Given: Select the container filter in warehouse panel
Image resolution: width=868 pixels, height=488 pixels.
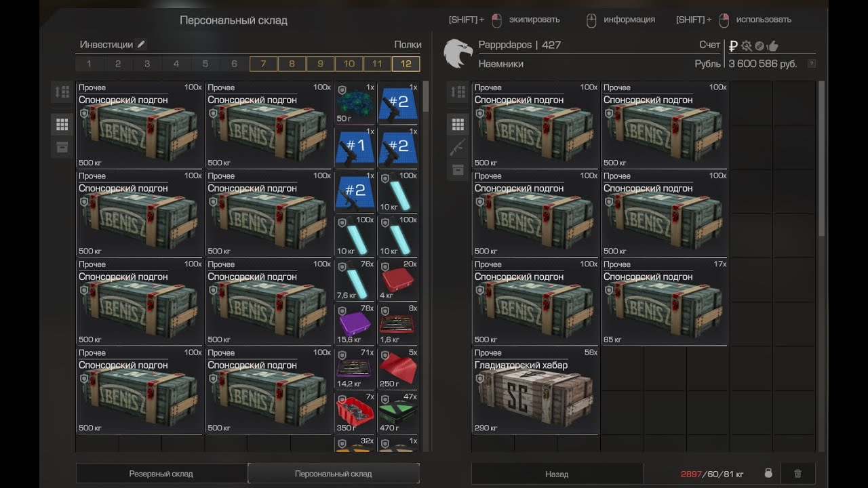Looking at the screenshot, I should 62,147.
